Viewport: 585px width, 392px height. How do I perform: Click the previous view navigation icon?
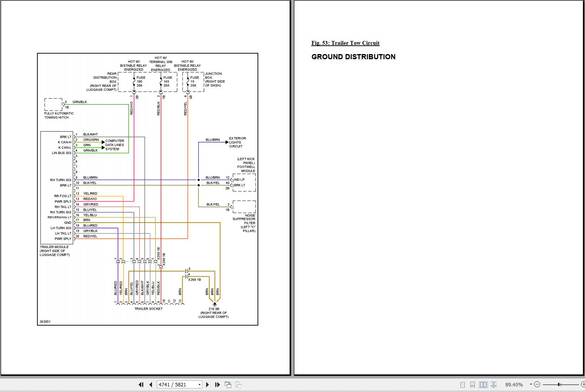tap(228, 384)
